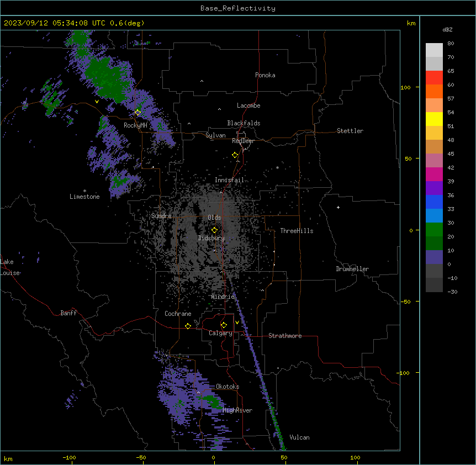
Task: Pick the pink swatch in dBZ legend
Action: pos(434,161)
